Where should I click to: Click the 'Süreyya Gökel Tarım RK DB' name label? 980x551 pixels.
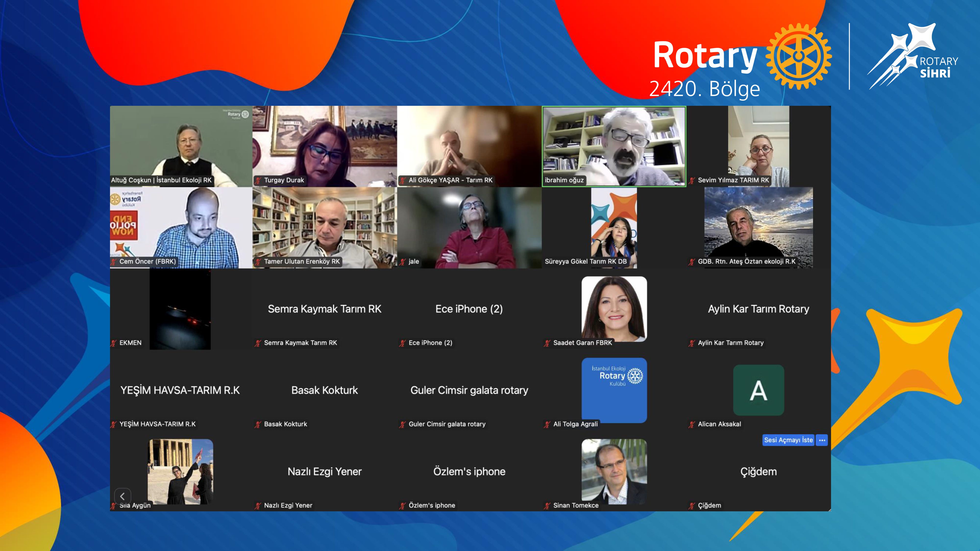point(586,262)
